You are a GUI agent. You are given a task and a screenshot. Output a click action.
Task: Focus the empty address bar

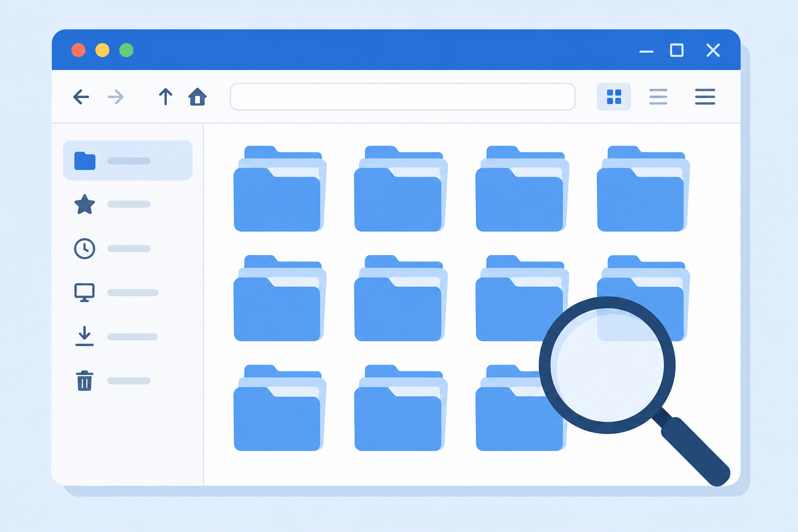pos(403,97)
